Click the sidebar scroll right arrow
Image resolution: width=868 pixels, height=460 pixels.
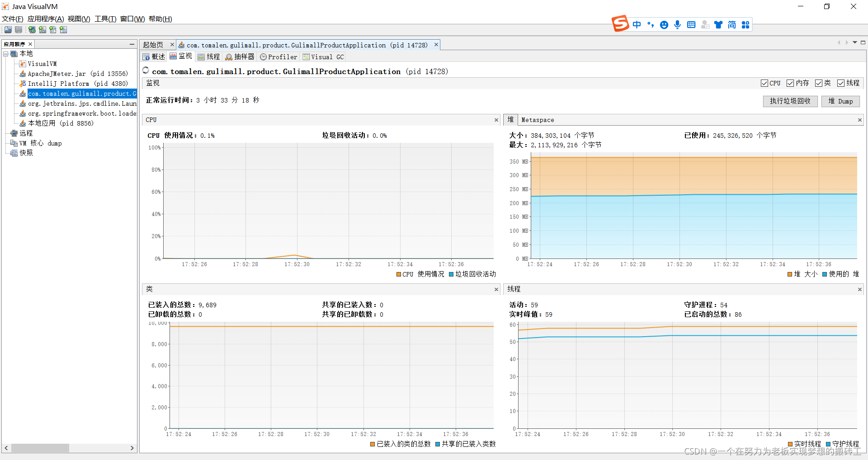point(132,448)
